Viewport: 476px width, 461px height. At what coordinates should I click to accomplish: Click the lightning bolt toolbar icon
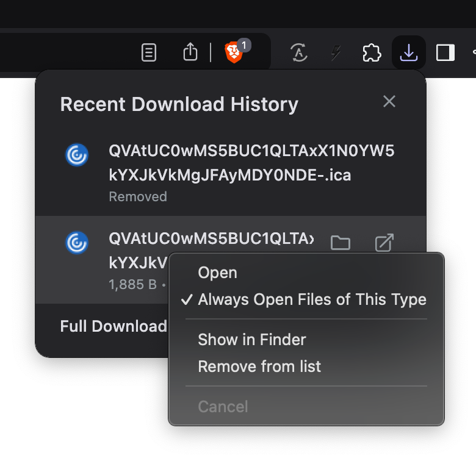point(335,53)
